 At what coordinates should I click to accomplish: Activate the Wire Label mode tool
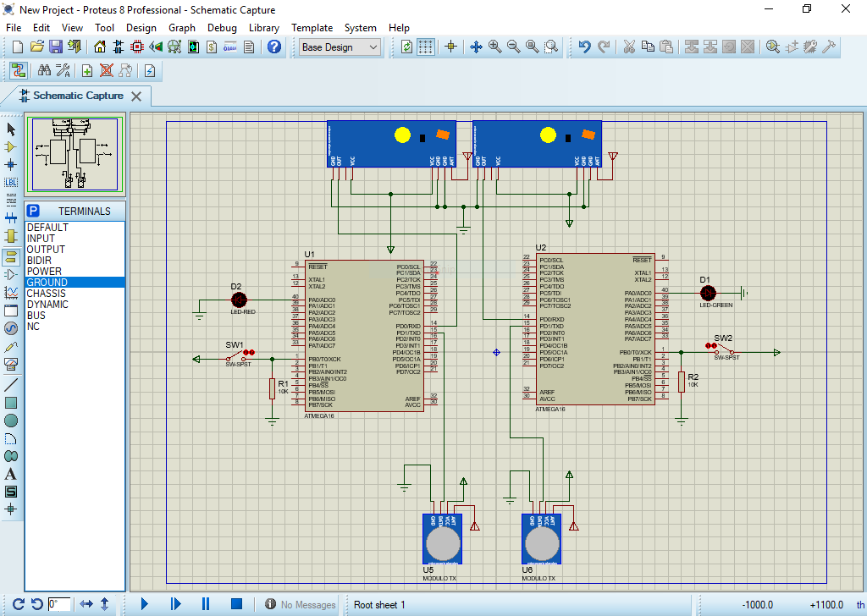(11, 182)
